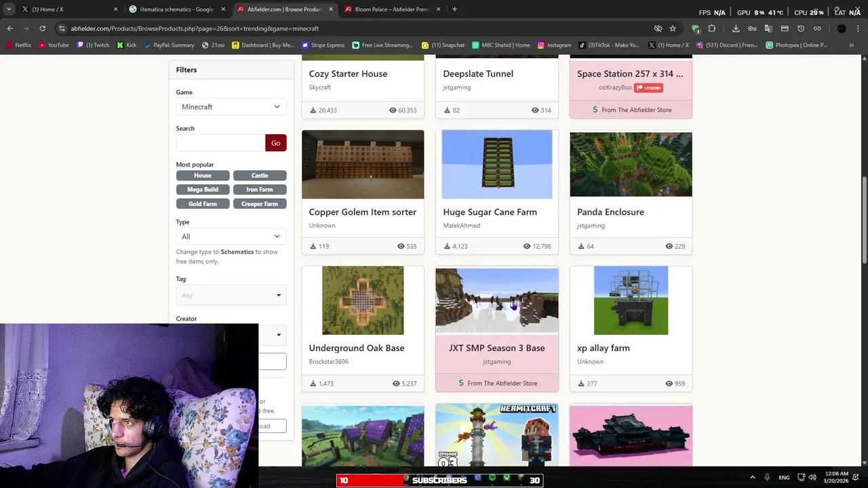Filter by the Castle tag

coord(260,176)
